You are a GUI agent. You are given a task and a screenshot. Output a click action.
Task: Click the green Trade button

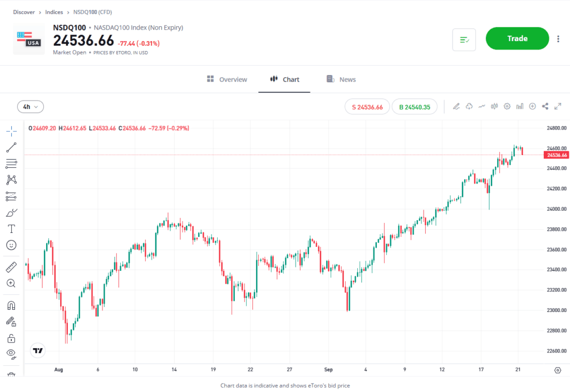pyautogui.click(x=517, y=38)
